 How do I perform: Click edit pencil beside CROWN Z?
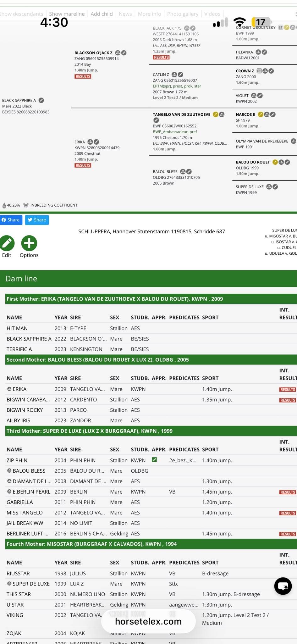point(271,71)
